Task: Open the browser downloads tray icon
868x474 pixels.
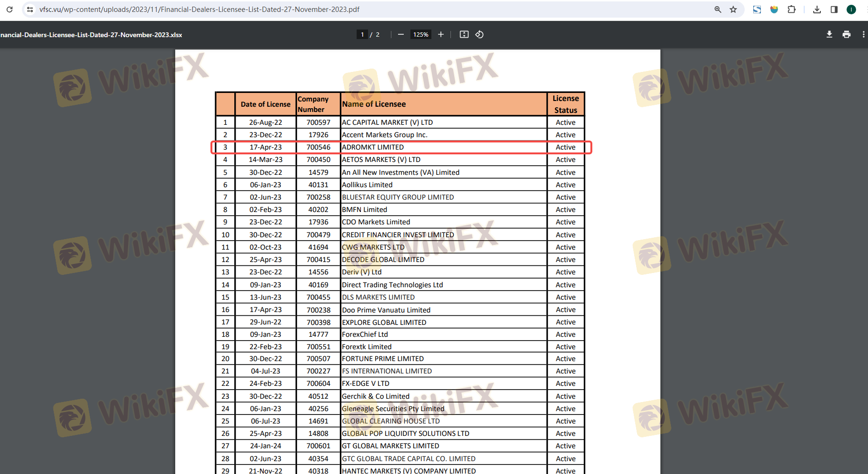Action: tap(817, 10)
